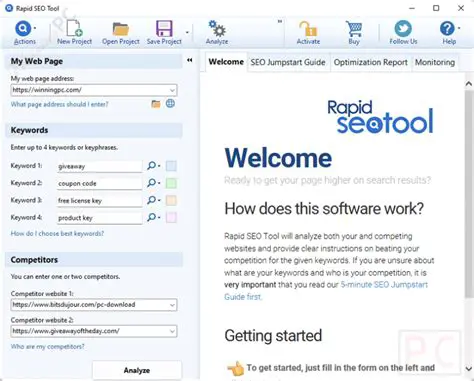Click the Keyword 1 magnifier search icon

tap(152, 166)
